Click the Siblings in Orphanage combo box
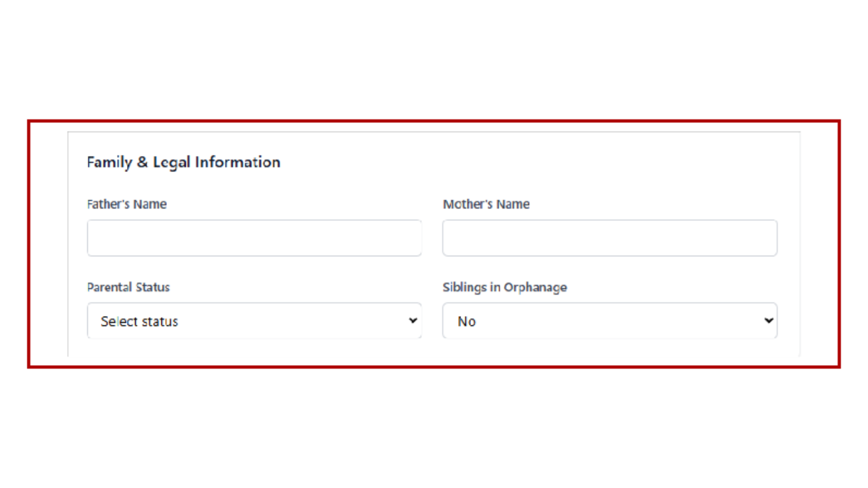 pos(609,320)
